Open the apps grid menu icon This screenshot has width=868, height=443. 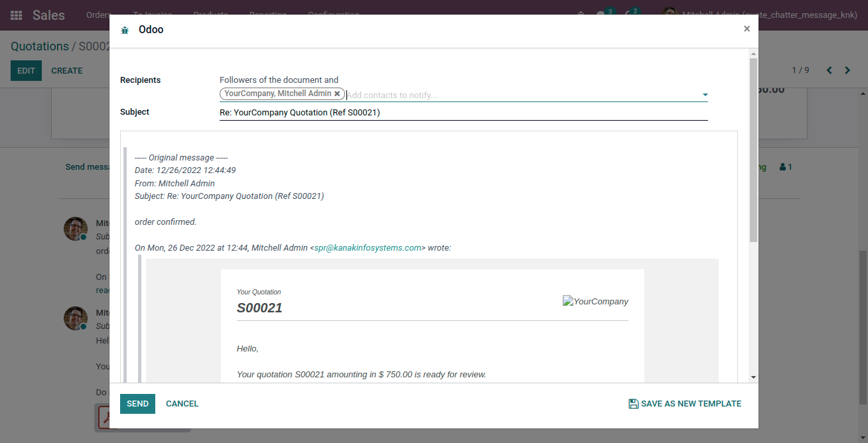point(17,15)
